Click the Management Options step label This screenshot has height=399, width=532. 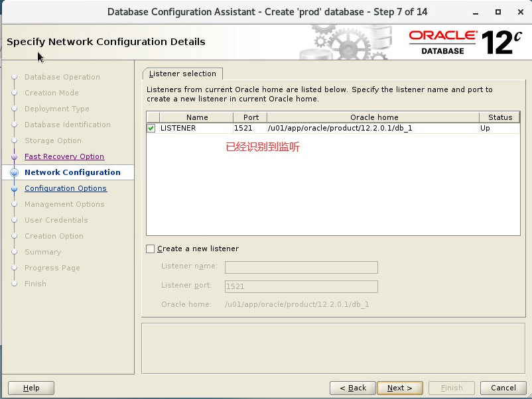point(64,204)
